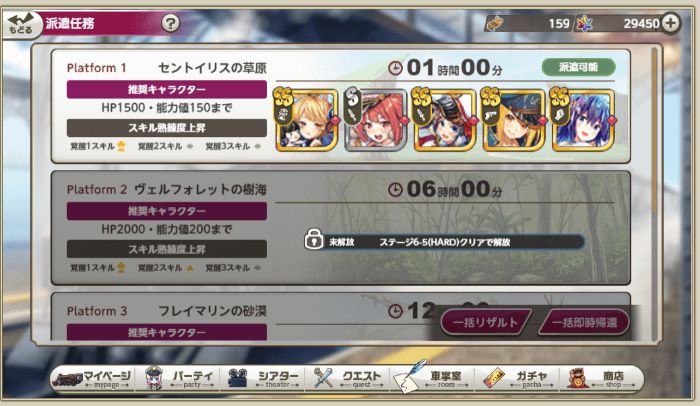Open シアター theater with camera icon
The width and height of the screenshot is (700, 406).
click(263, 379)
